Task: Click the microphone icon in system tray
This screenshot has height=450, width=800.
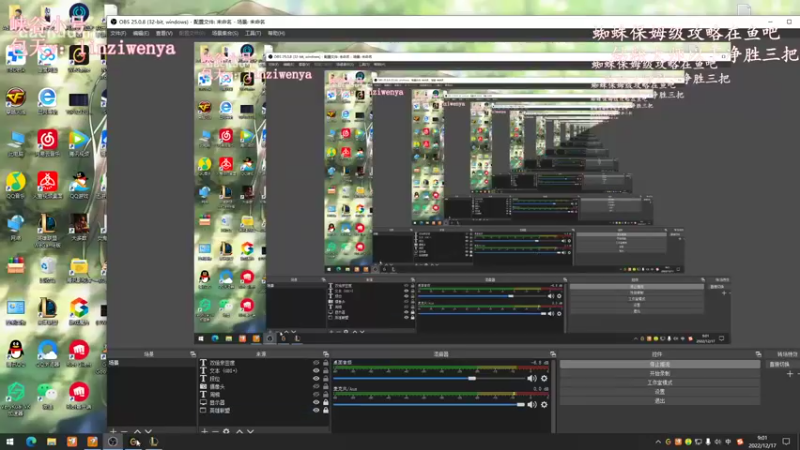Action: 708,442
